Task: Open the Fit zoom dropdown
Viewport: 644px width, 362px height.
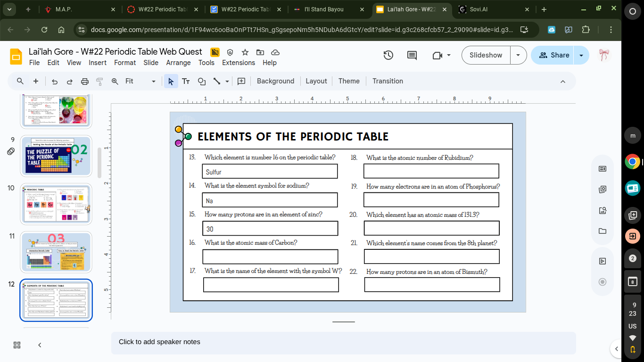Action: [153, 81]
